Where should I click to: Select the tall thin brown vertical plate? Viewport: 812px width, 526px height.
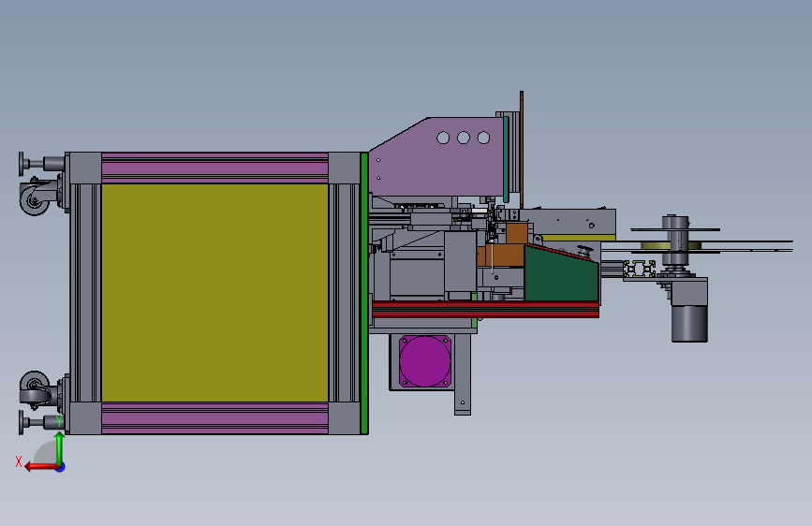click(522, 150)
